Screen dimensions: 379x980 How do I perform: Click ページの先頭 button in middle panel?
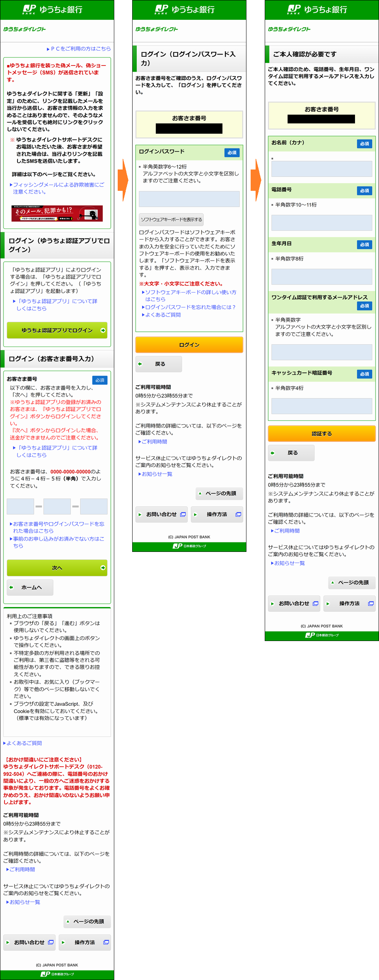click(219, 493)
